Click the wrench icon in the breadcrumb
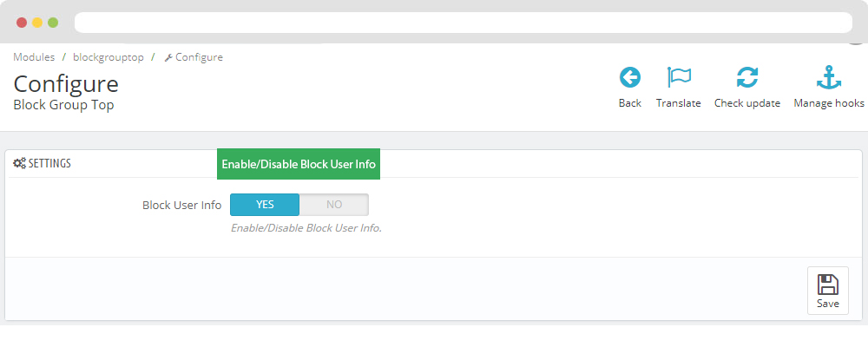Viewport: 868px width, 347px height. coord(168,57)
